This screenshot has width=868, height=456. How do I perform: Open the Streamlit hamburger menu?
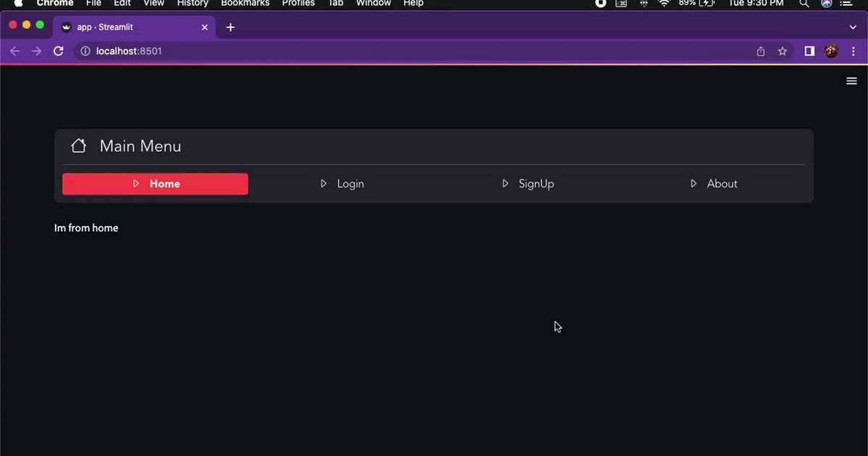851,81
